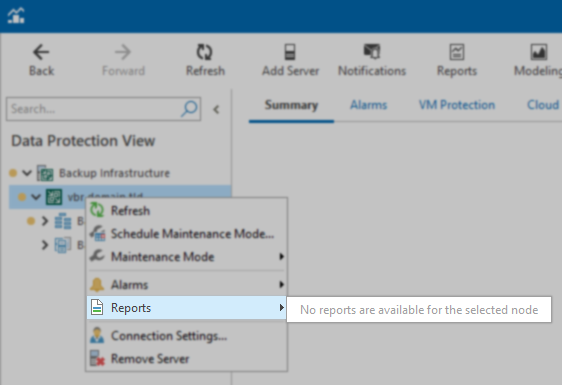Screen dimensions: 562x385
Task: Click the blue repositories stack icon
Action: coord(63,221)
